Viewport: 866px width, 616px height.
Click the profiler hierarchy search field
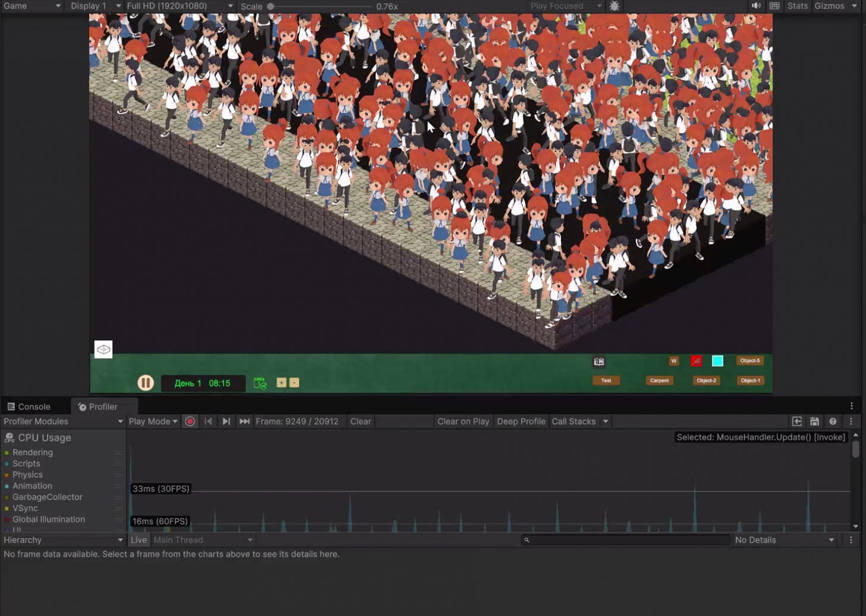[626, 540]
